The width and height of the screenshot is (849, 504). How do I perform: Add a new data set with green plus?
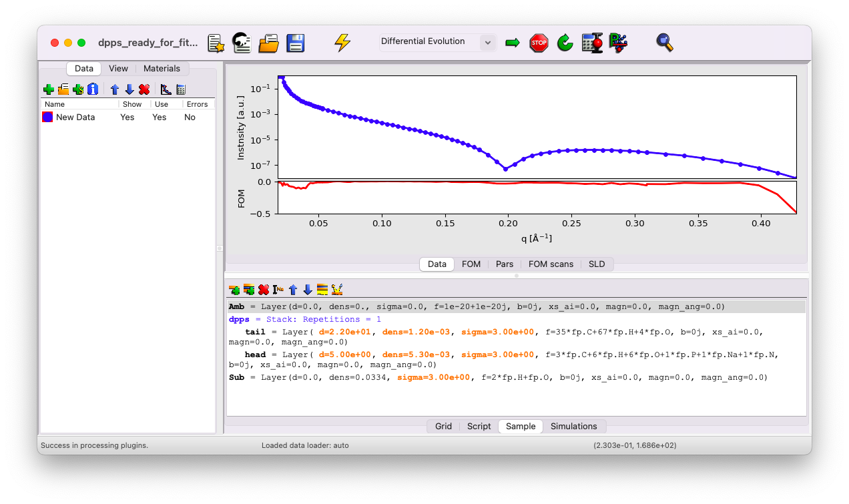49,89
